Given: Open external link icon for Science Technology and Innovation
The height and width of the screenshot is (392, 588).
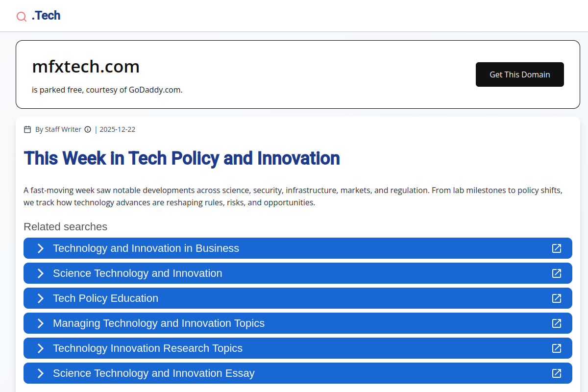Looking at the screenshot, I should [x=557, y=273].
